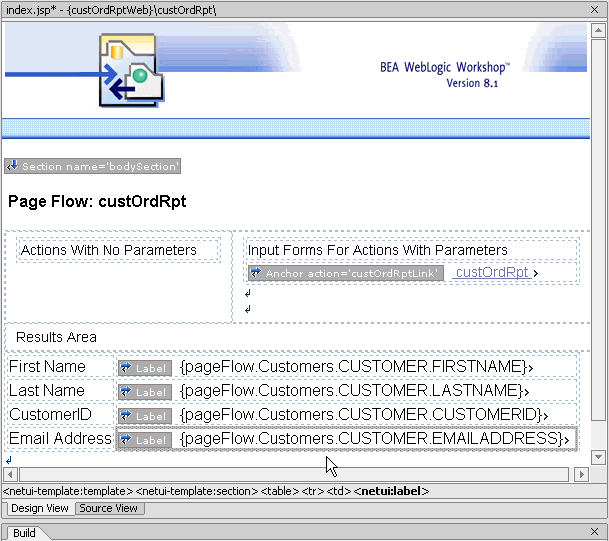Click the Results Area text
The width and height of the screenshot is (609, 541).
point(56,337)
